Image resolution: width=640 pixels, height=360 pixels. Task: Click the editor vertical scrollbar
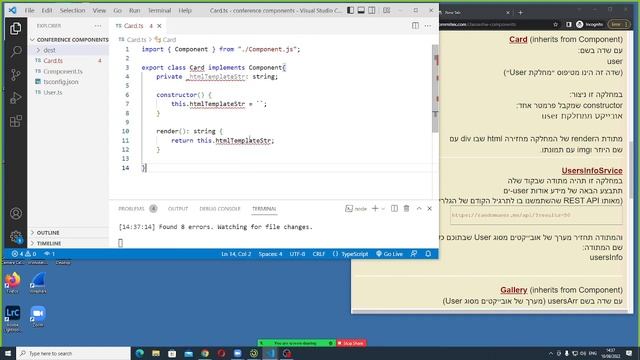(x=436, y=88)
